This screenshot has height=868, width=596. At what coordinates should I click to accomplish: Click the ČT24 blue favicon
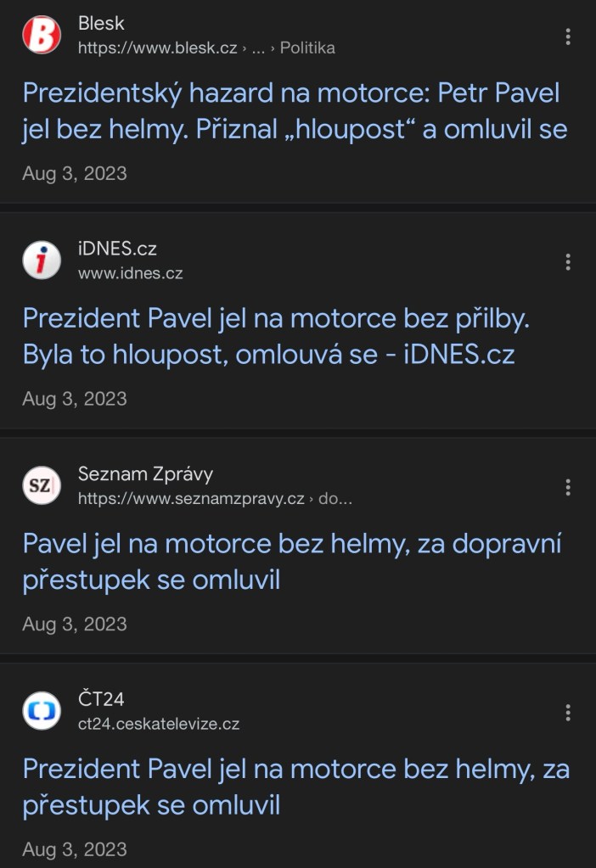click(42, 711)
